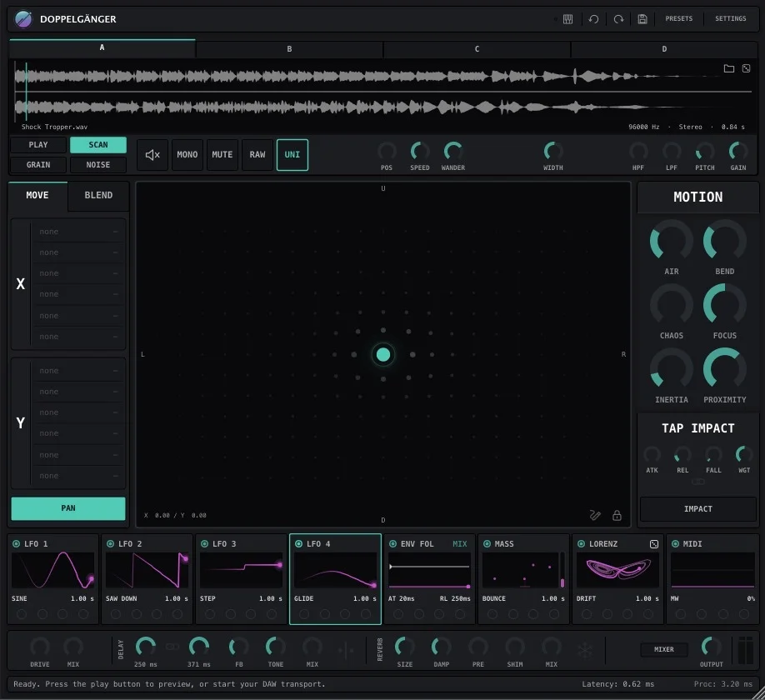Image resolution: width=765 pixels, height=700 pixels.
Task: Open MASS BOUNCE mode selector
Action: tap(493, 598)
